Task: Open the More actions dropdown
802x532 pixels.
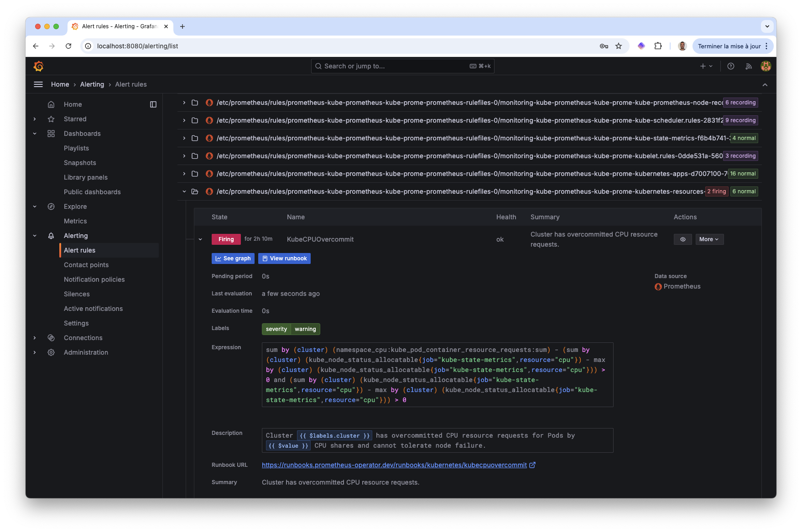Action: (709, 239)
